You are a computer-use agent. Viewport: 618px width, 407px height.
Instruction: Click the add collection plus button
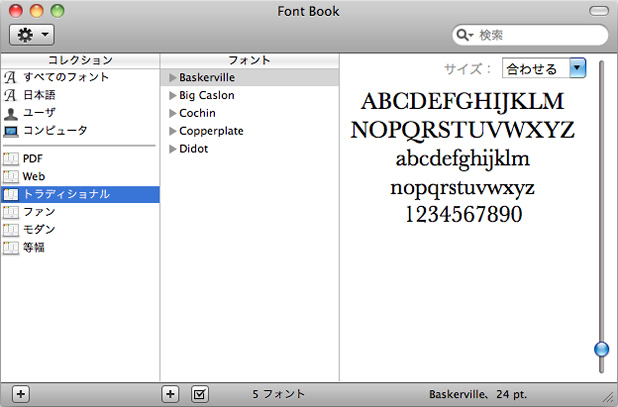21,394
